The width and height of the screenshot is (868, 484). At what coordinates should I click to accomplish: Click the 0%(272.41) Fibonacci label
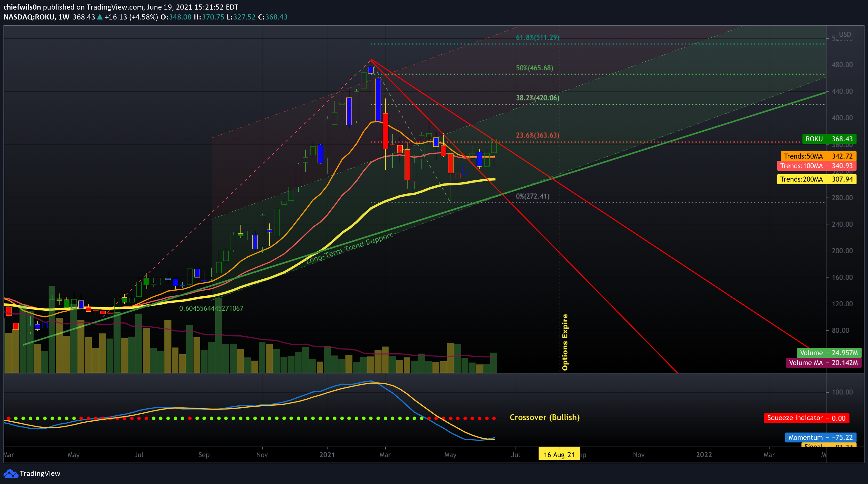coord(533,196)
